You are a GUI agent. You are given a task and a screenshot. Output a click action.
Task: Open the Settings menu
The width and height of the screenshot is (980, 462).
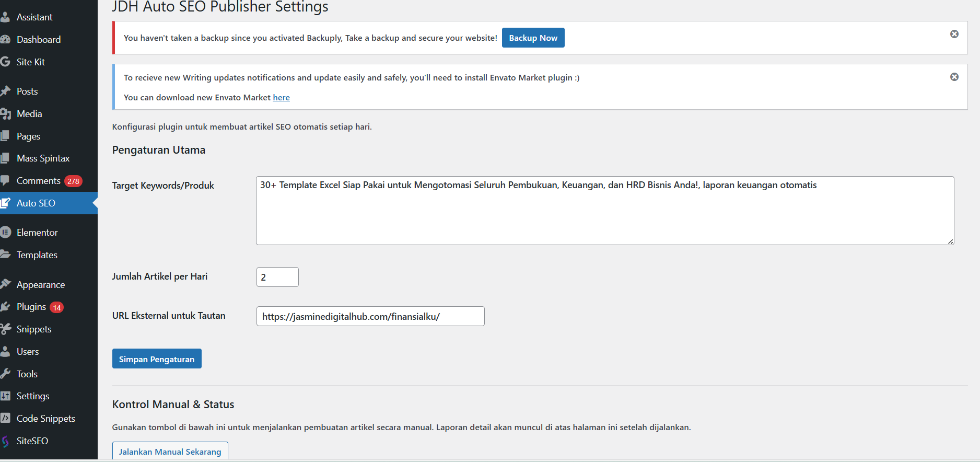coord(49,396)
